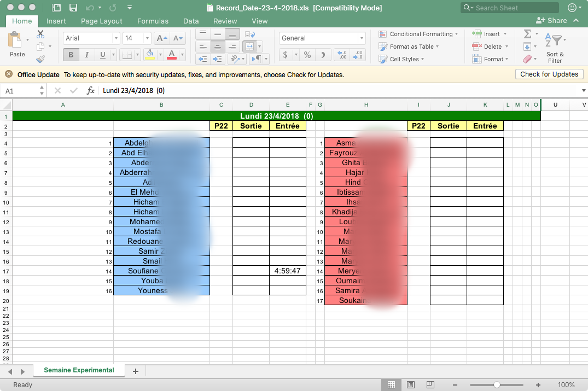Open the Format cells dropdown
This screenshot has width=588, height=391.
click(507, 59)
